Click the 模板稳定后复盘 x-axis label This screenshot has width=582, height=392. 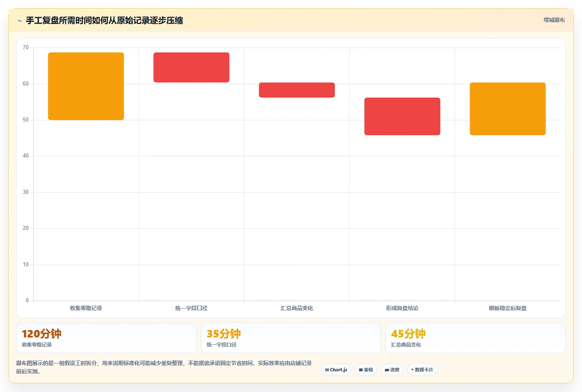click(x=508, y=308)
